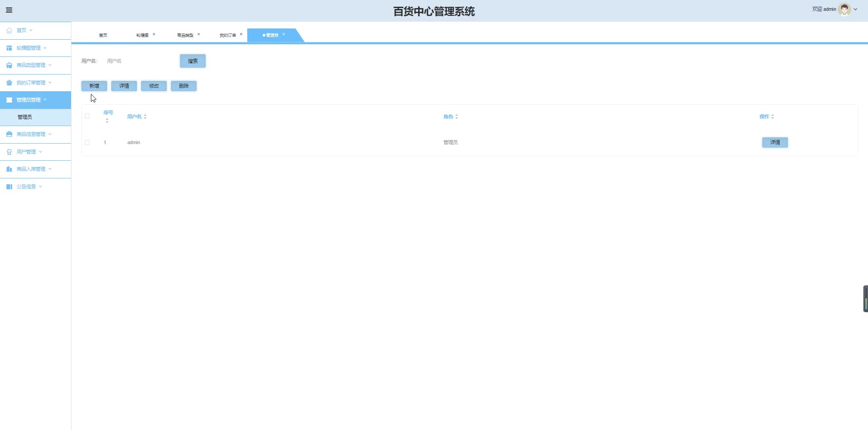
Task: Click the 百货中心管理系统 title
Action: 434,11
